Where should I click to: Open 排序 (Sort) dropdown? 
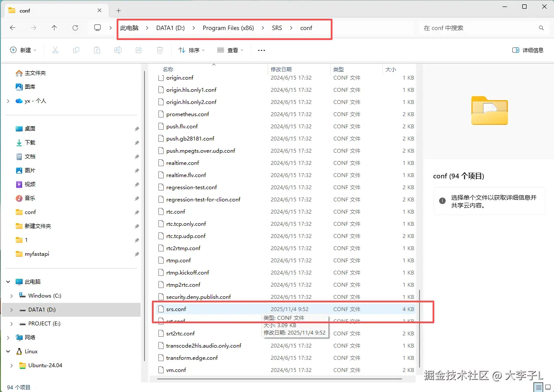[191, 50]
